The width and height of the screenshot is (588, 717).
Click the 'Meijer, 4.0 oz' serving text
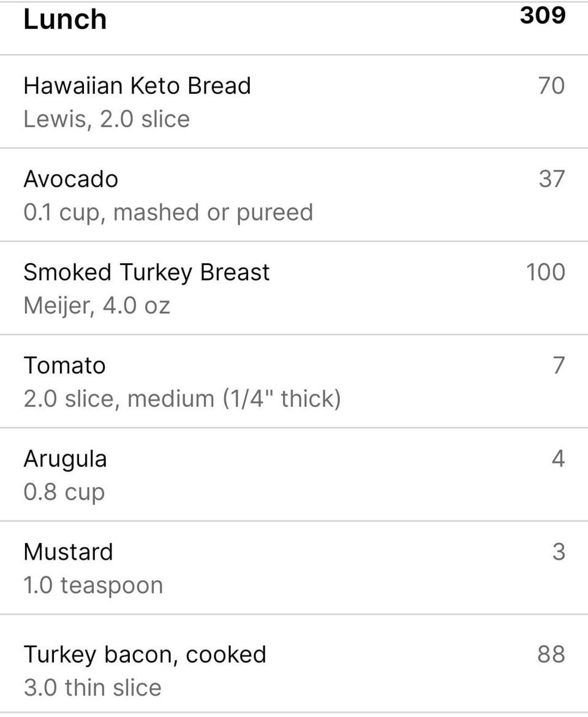click(x=97, y=306)
